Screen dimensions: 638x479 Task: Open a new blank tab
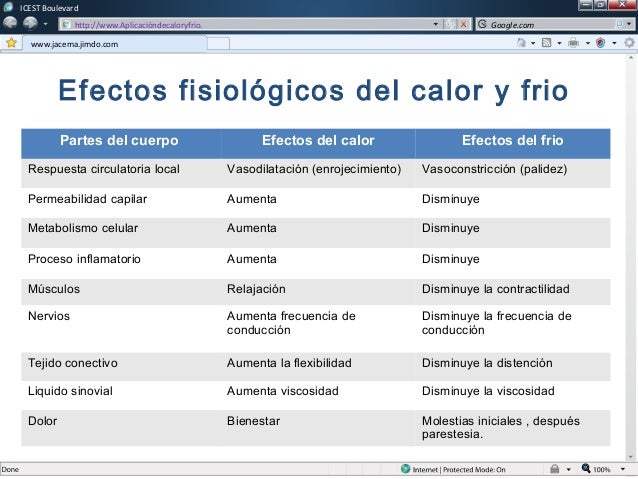(x=218, y=44)
